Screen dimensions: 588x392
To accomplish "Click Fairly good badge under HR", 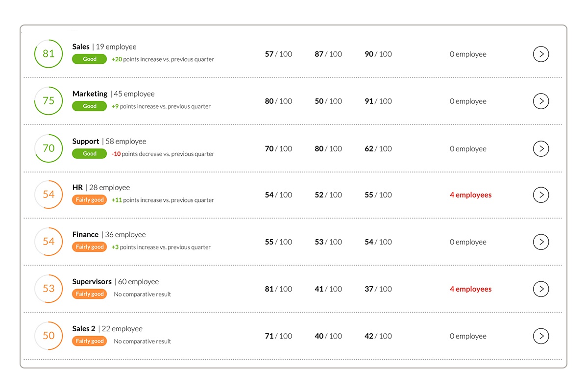I will coord(89,200).
